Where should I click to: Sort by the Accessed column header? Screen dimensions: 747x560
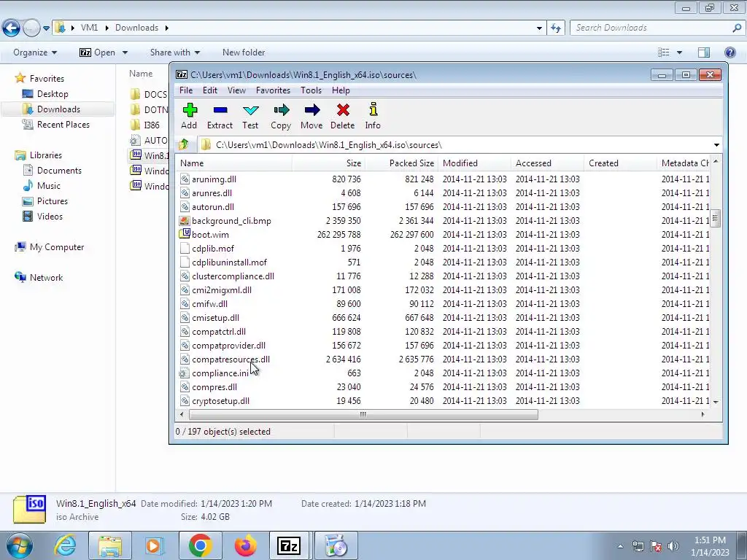coord(547,163)
